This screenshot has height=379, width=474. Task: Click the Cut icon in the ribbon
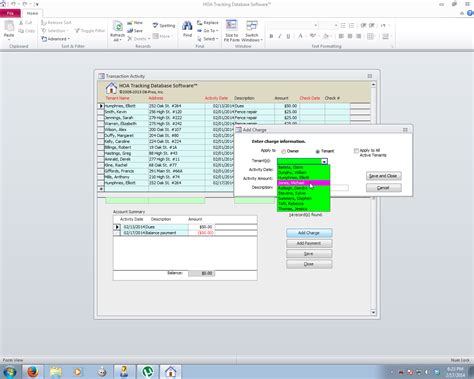click(25, 23)
